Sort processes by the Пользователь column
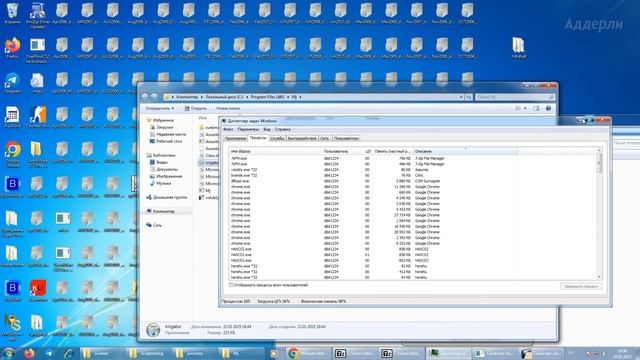The width and height of the screenshot is (640, 360). tap(342, 151)
